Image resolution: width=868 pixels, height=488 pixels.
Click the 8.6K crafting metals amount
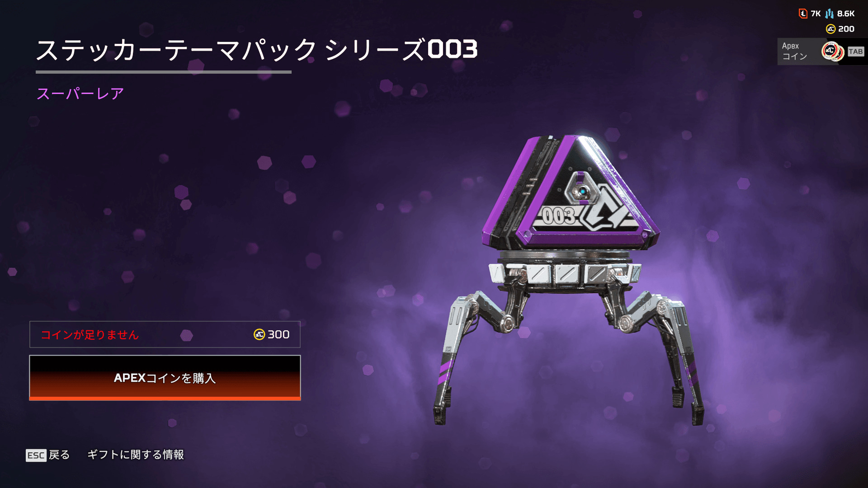pos(846,14)
